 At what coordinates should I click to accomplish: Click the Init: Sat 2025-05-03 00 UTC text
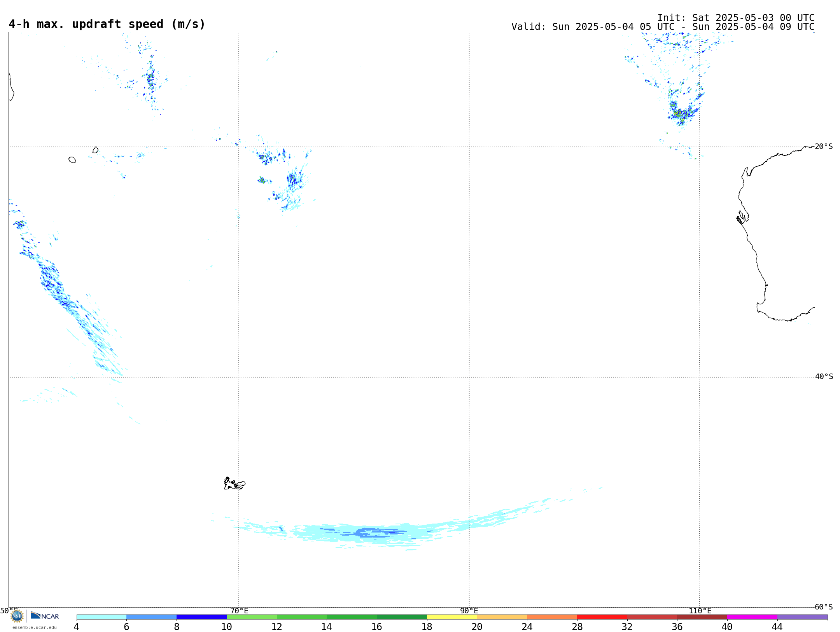736,18
